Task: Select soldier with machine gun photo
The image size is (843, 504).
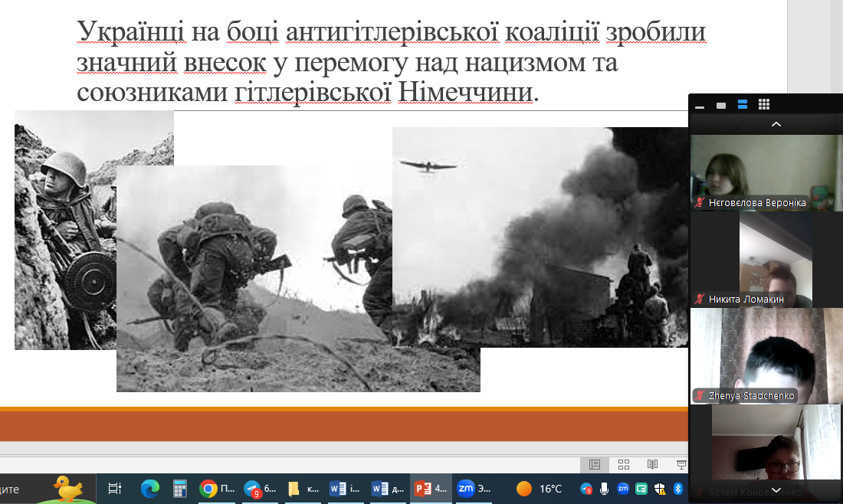Action: (x=66, y=230)
